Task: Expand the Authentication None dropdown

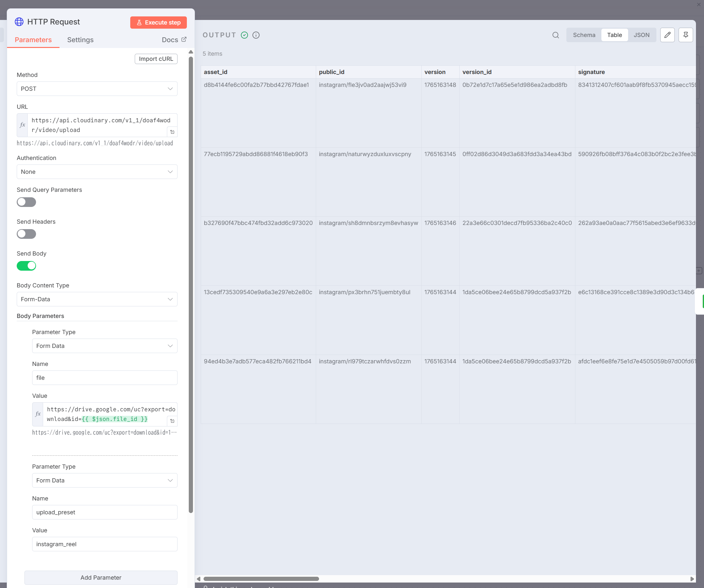Action: [97, 172]
